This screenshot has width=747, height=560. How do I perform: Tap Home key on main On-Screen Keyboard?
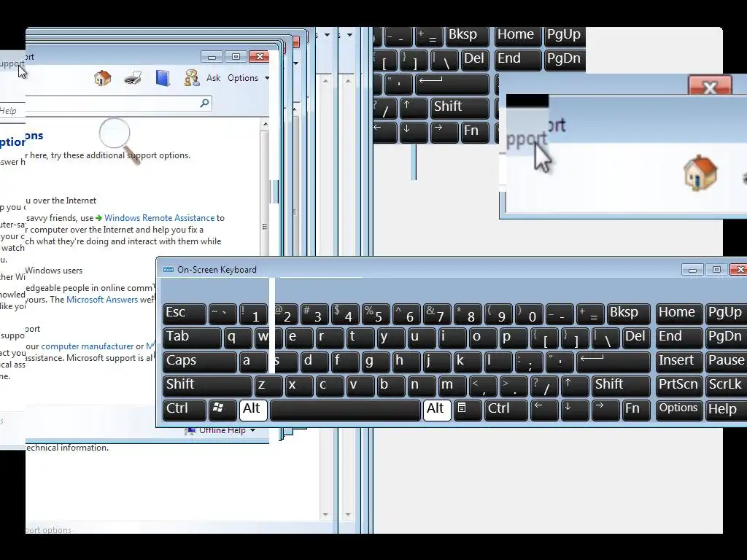679,314
